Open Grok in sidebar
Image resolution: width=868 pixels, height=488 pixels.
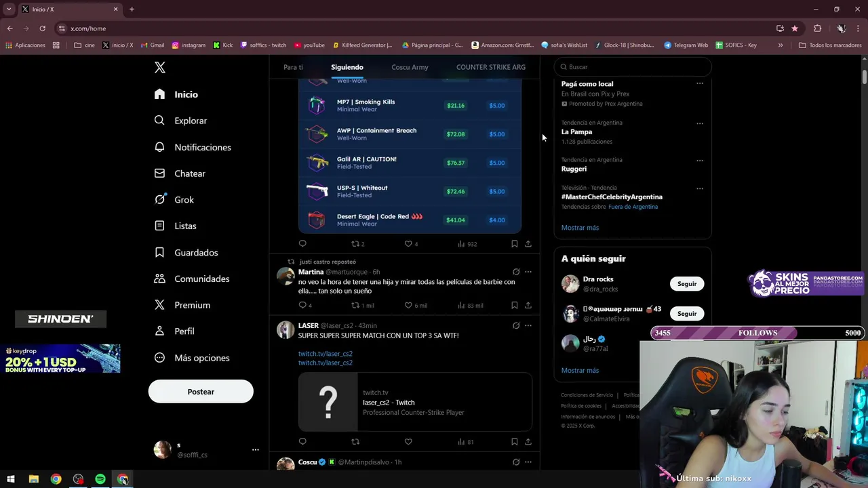click(174, 200)
